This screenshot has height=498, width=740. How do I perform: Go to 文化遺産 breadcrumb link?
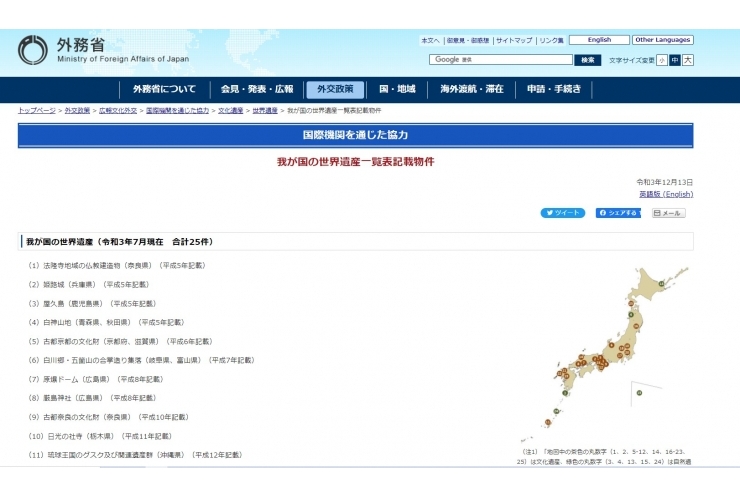pos(230,110)
